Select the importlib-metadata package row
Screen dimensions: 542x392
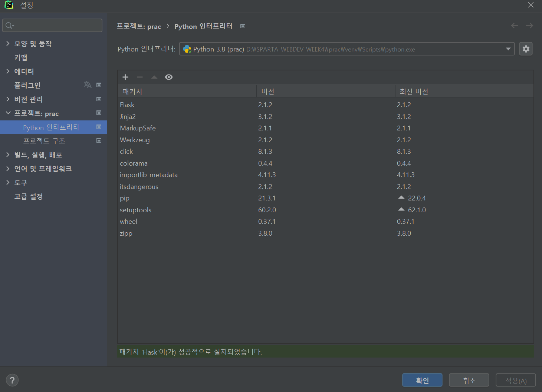coord(326,175)
